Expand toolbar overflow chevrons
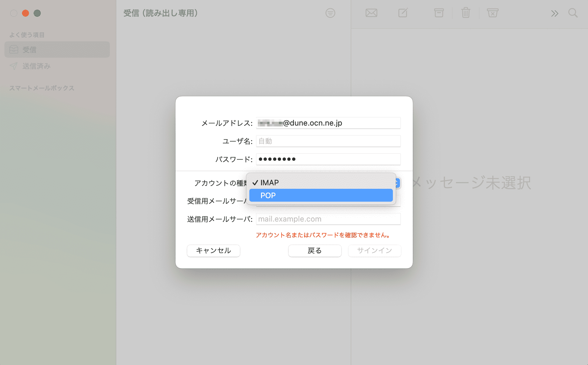The width and height of the screenshot is (588, 365). point(554,13)
